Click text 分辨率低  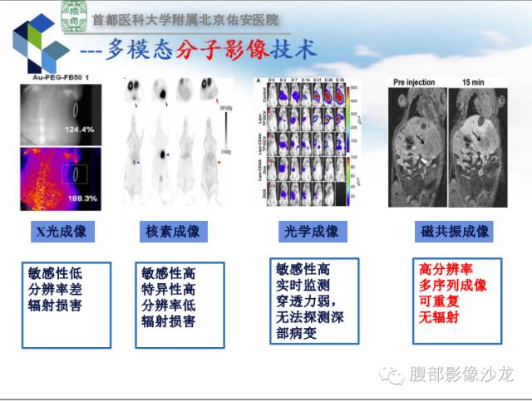coord(168,305)
